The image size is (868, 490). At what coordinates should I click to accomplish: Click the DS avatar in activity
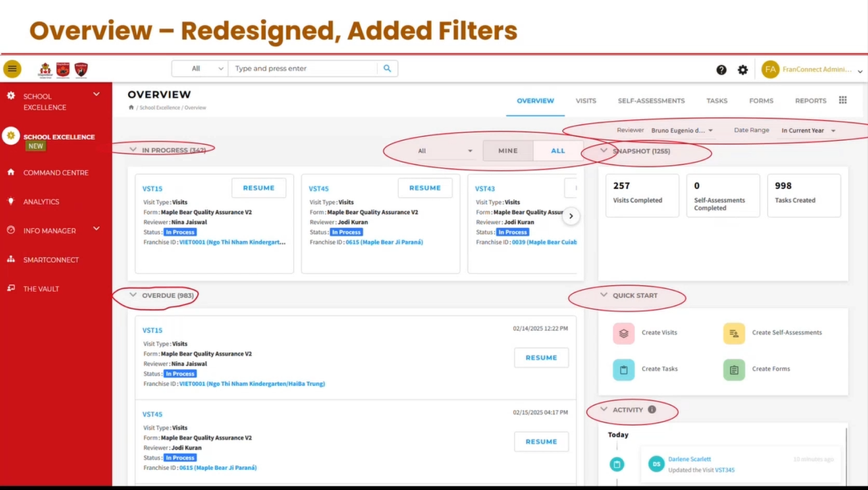(x=656, y=464)
